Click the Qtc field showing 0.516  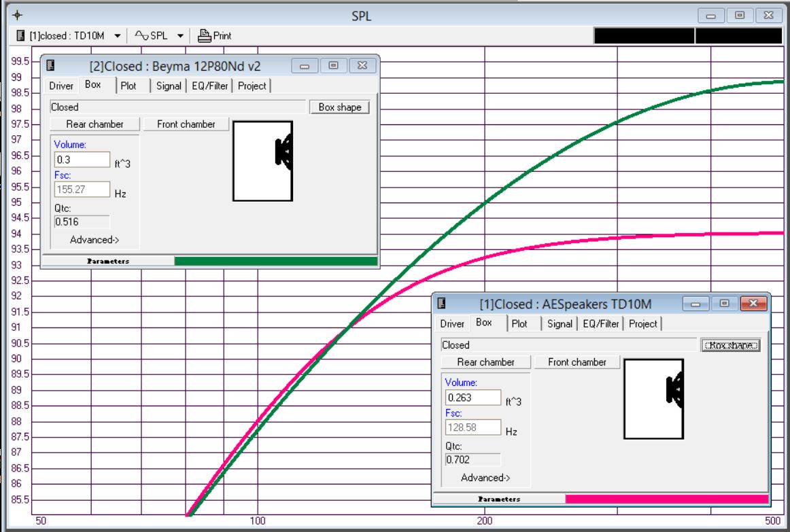coord(82,221)
